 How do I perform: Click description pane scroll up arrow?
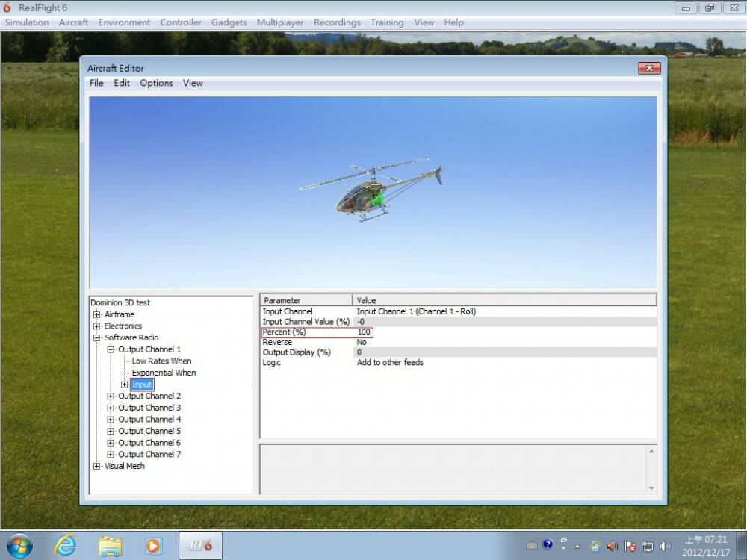click(651, 452)
